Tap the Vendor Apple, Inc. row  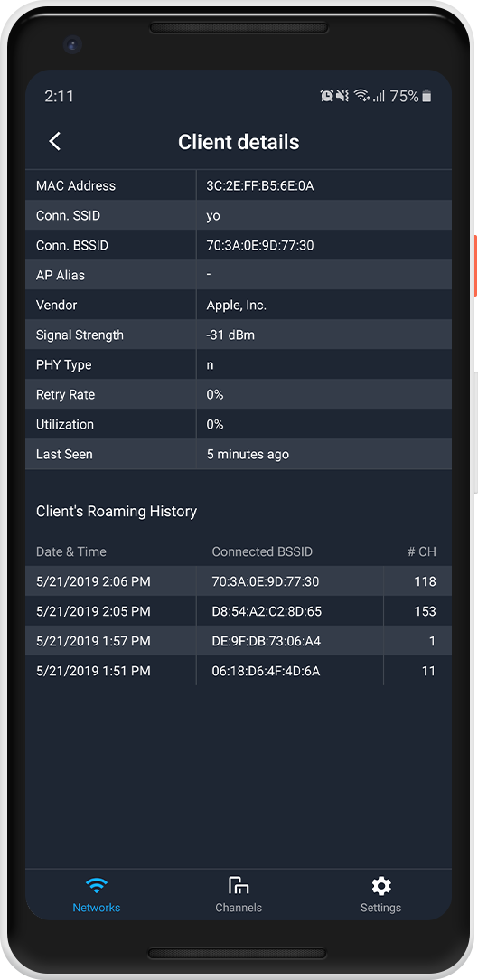click(x=238, y=305)
